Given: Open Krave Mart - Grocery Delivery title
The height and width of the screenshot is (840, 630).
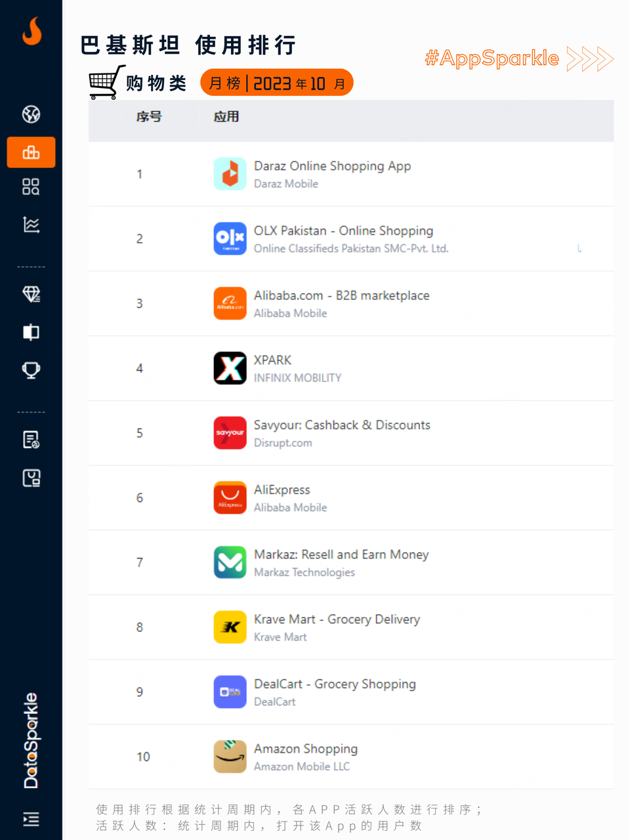Looking at the screenshot, I should click(337, 619).
